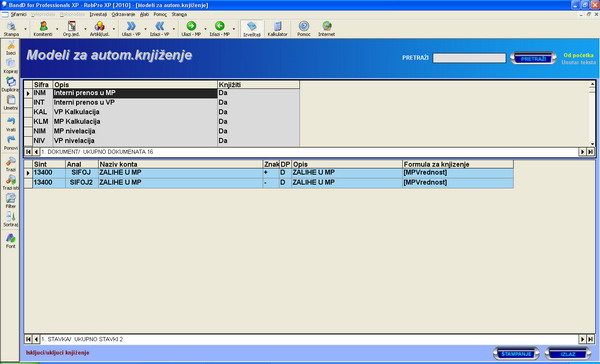Select Vrati (undo) in the sidebar
This screenshot has height=364, width=600.
pyautogui.click(x=11, y=124)
